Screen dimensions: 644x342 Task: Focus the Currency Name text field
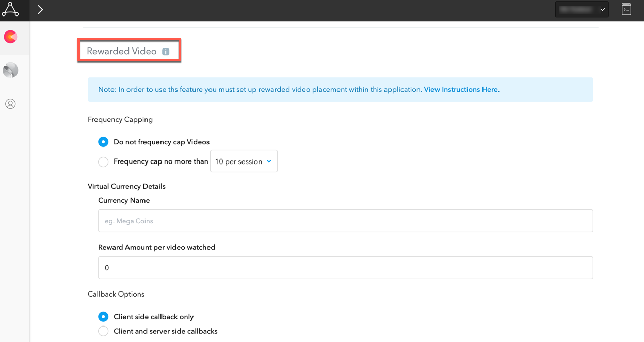point(345,221)
